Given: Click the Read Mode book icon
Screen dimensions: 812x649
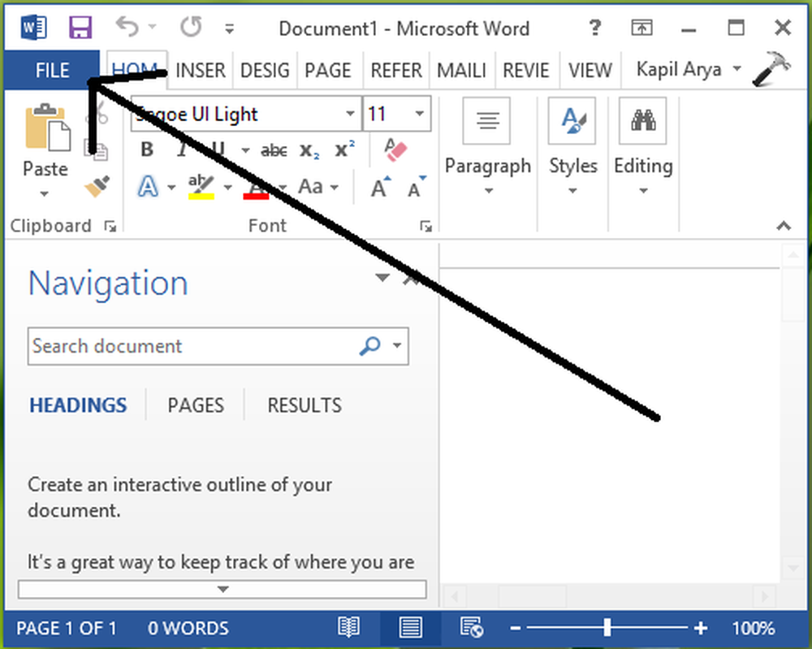Looking at the screenshot, I should 348,628.
